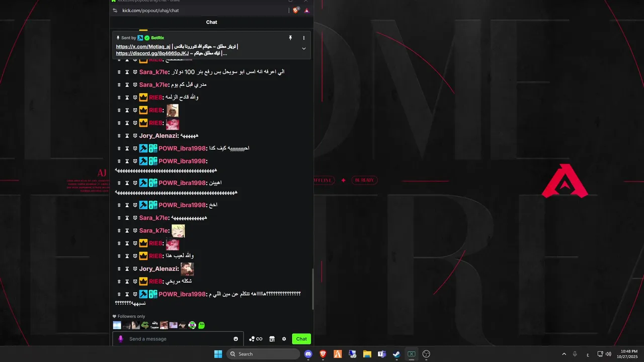Ban POWR_ibra1998 from the اخخ message
This screenshot has width=644, height=362.
pyautogui.click(x=135, y=205)
